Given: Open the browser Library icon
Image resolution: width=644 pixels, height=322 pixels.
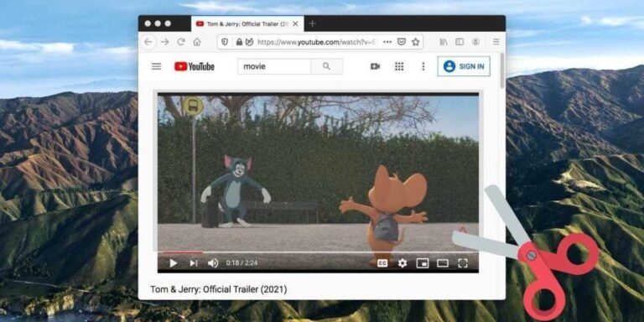Looking at the screenshot, I should click(444, 42).
